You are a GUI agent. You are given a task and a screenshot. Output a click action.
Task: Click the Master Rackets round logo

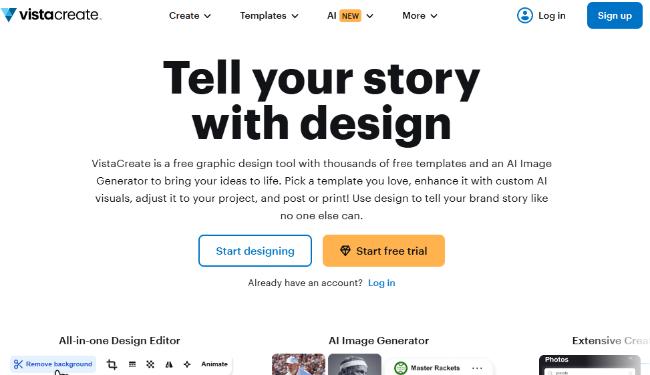(x=400, y=368)
